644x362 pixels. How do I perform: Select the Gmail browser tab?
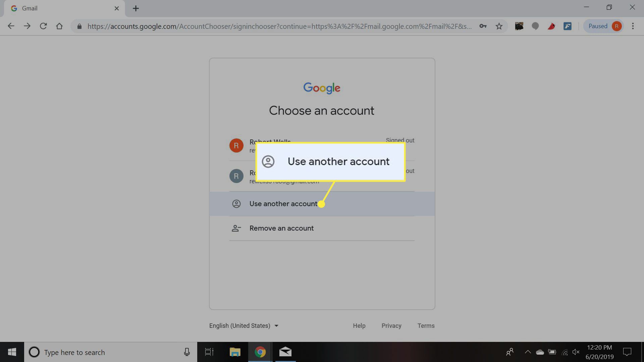point(64,8)
